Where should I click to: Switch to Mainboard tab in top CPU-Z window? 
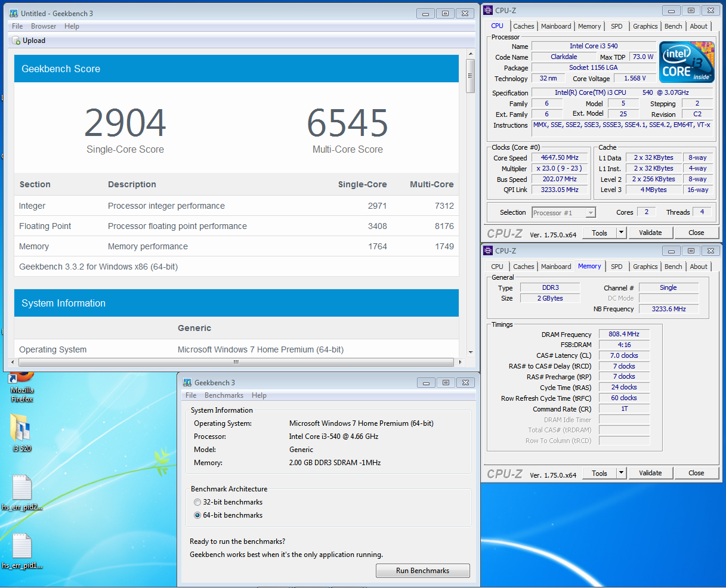point(556,26)
